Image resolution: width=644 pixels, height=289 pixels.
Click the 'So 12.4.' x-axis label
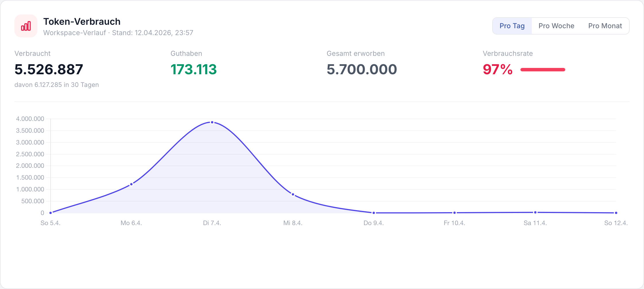(616, 223)
